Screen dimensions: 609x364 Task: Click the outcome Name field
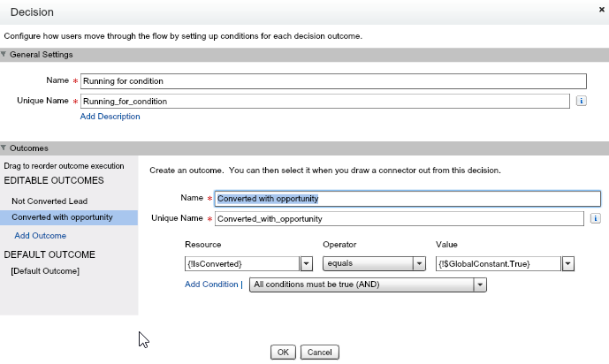pos(407,199)
